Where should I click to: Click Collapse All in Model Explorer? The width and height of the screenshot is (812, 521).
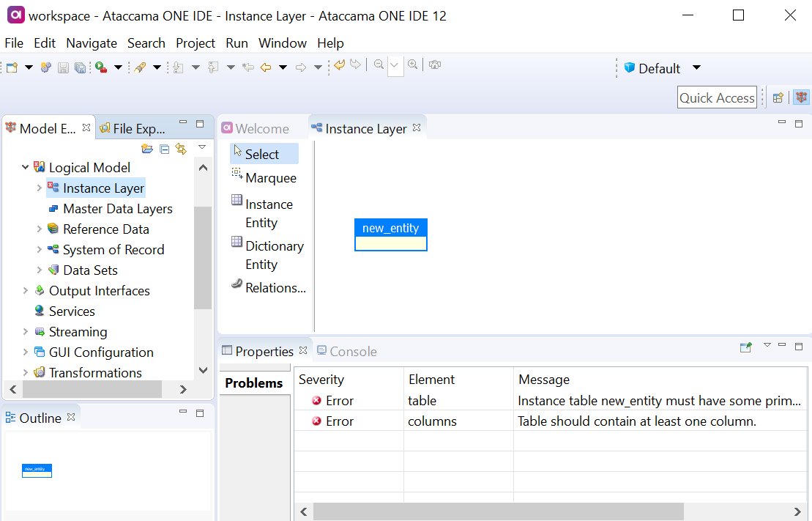[164, 149]
